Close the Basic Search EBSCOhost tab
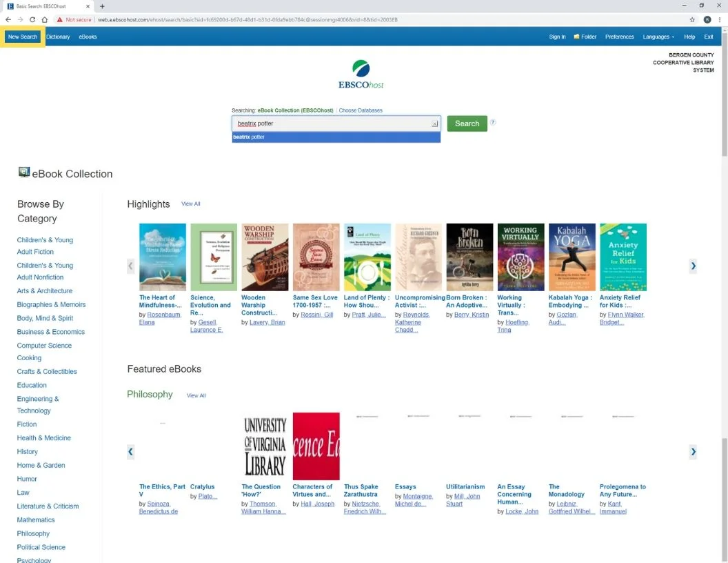This screenshot has width=728, height=563. coord(88,6)
